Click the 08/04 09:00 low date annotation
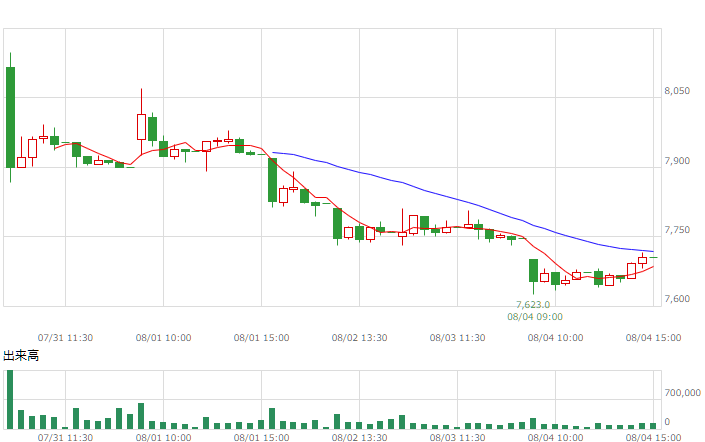 (x=535, y=317)
